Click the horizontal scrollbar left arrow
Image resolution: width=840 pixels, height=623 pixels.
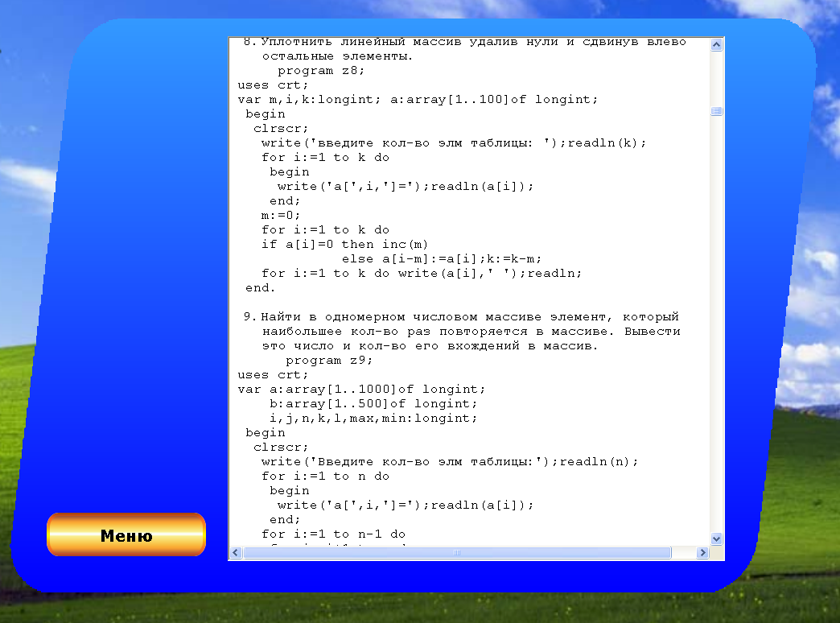237,553
